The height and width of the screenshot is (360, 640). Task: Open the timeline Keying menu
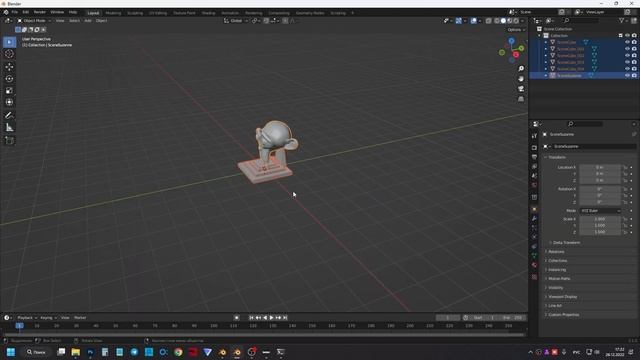(x=48, y=318)
